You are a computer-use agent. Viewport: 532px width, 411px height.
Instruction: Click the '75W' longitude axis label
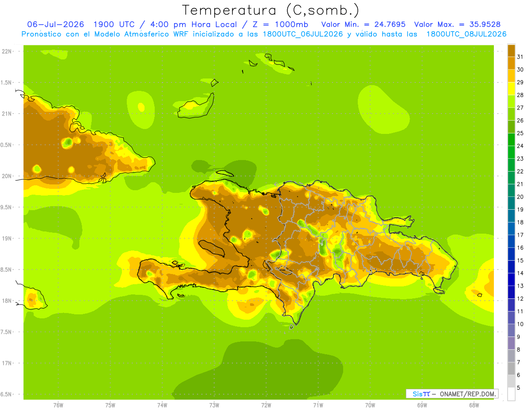click(x=110, y=405)
